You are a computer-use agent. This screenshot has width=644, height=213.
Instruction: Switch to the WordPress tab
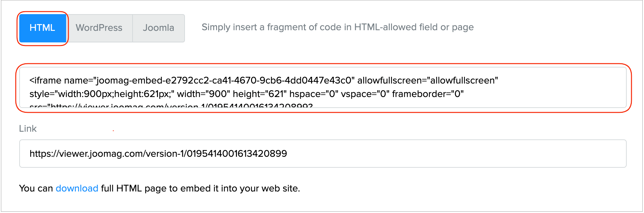click(x=99, y=28)
